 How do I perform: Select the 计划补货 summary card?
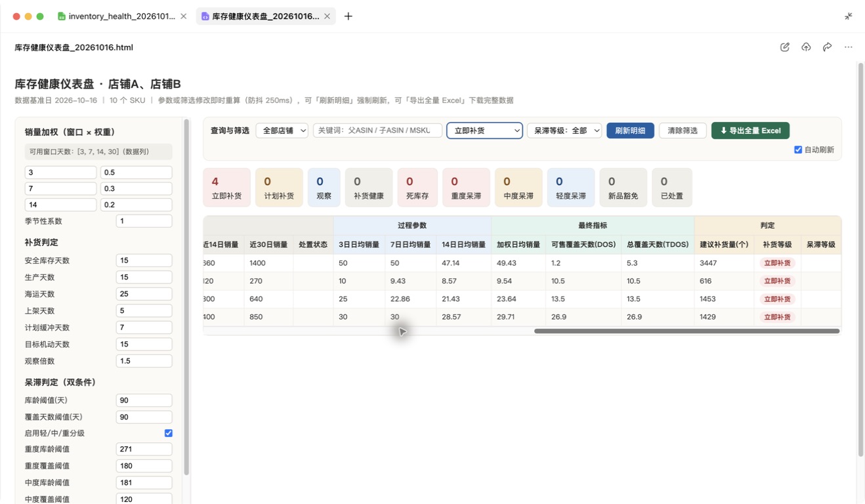click(279, 188)
